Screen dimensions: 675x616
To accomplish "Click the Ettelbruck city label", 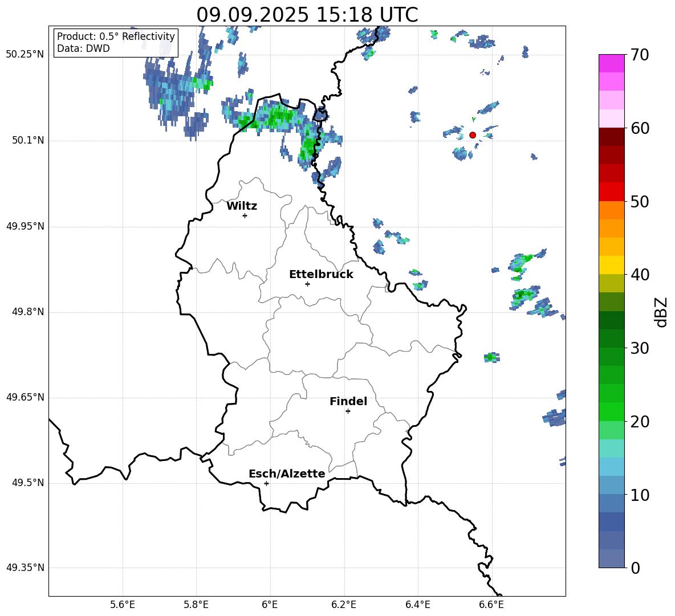I will [321, 275].
